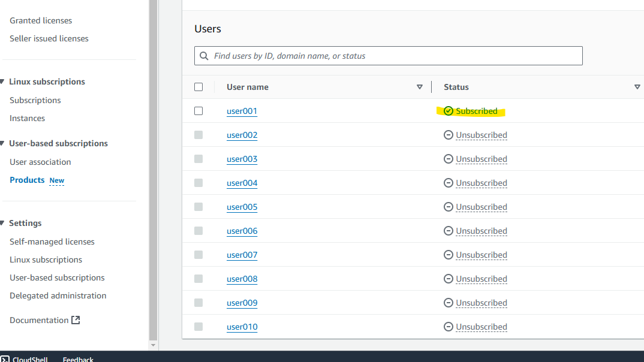Click the Unsubscribed text for user004

tap(482, 183)
